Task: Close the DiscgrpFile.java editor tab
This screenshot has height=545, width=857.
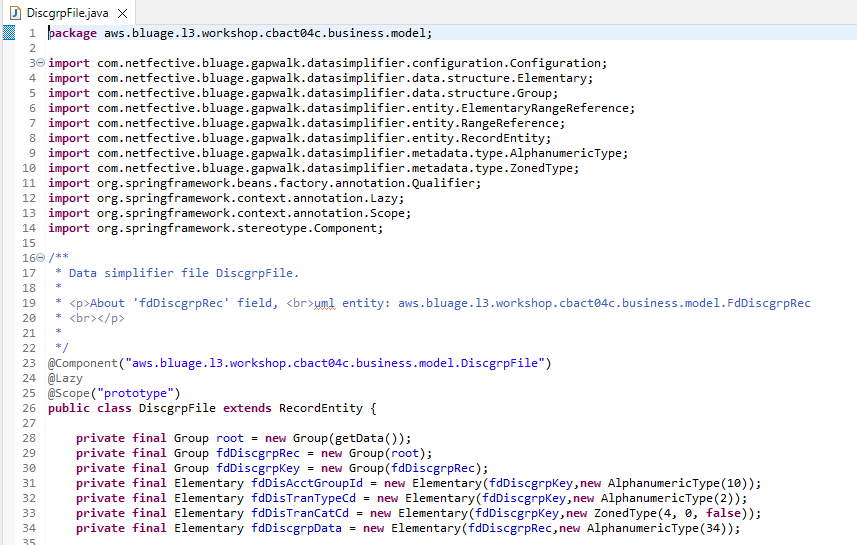Action: click(122, 13)
